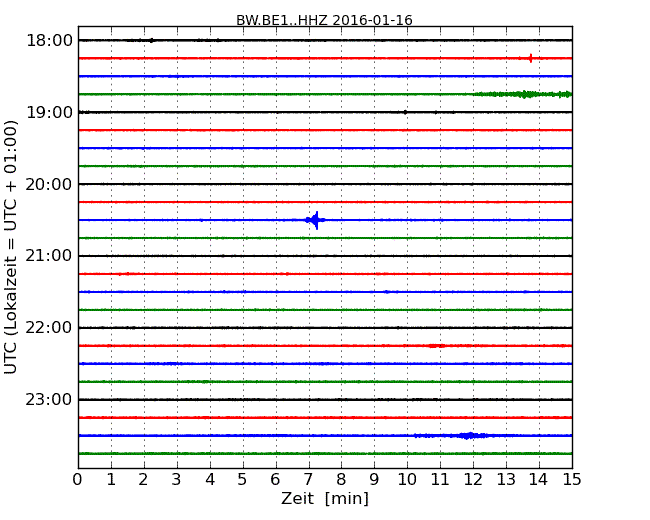Click the x-axis tick label 15
This screenshot has width=650, height=520.
tap(572, 479)
